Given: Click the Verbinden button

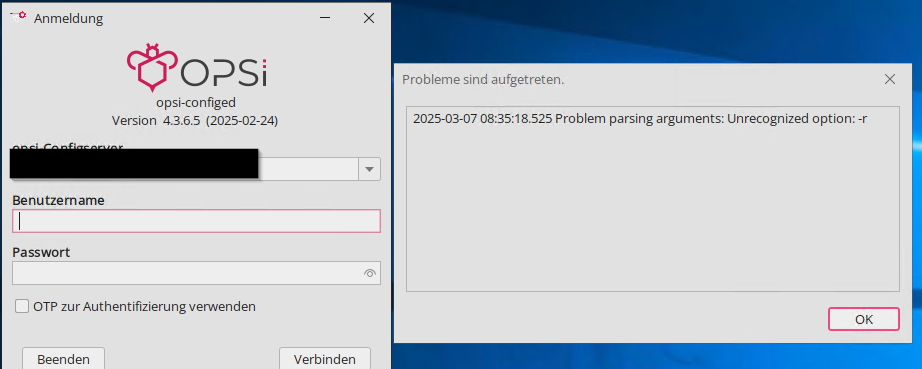Looking at the screenshot, I should coord(325,358).
